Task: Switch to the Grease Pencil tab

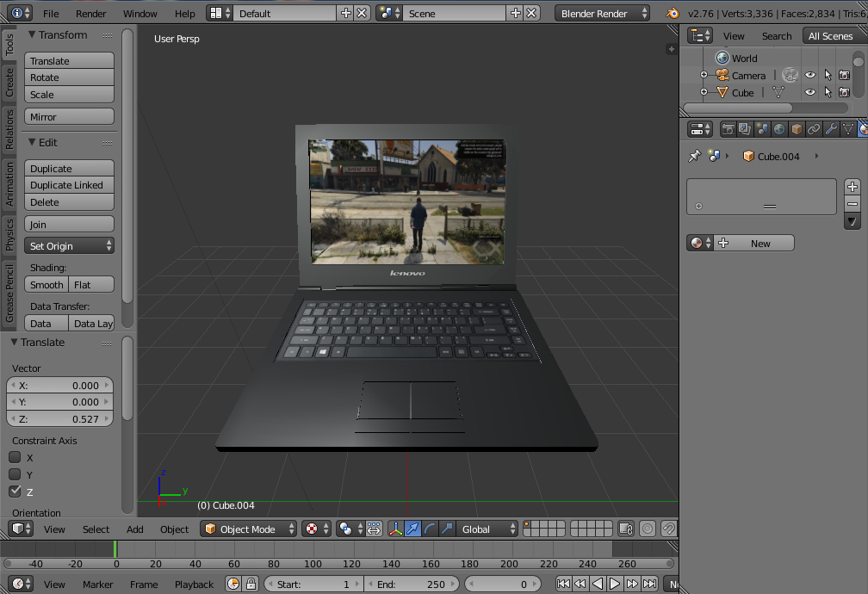Action: [9, 293]
